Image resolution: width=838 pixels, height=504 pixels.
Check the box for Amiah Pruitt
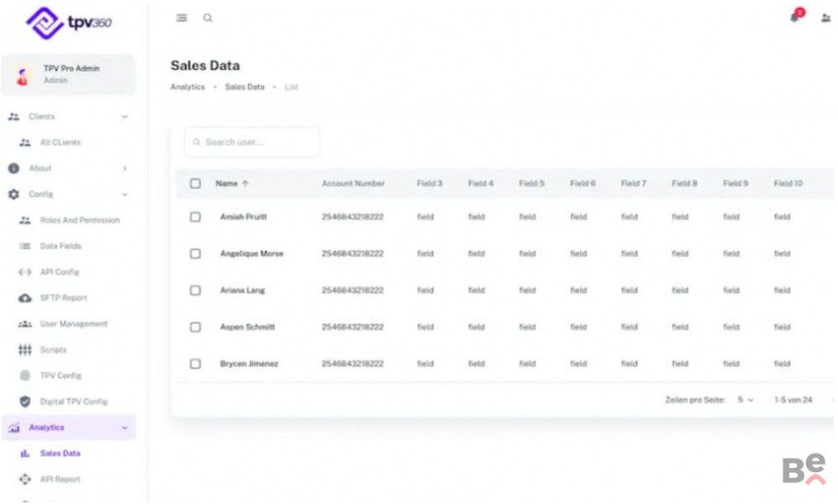(x=195, y=217)
